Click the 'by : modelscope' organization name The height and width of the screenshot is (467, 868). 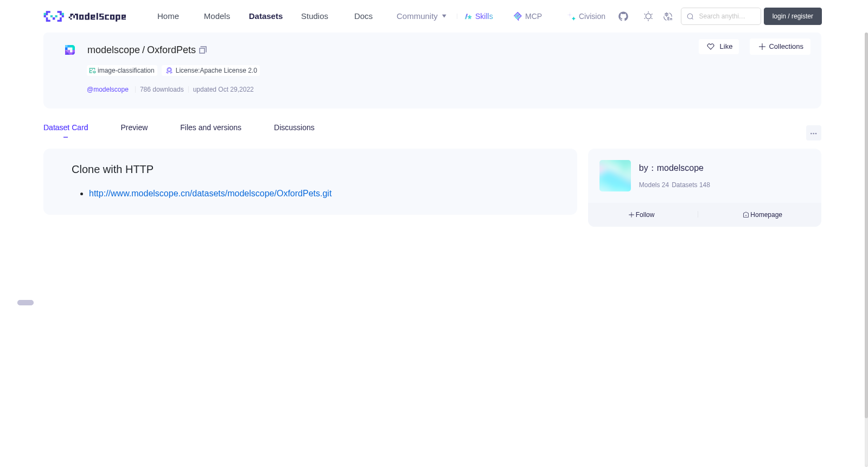point(671,168)
